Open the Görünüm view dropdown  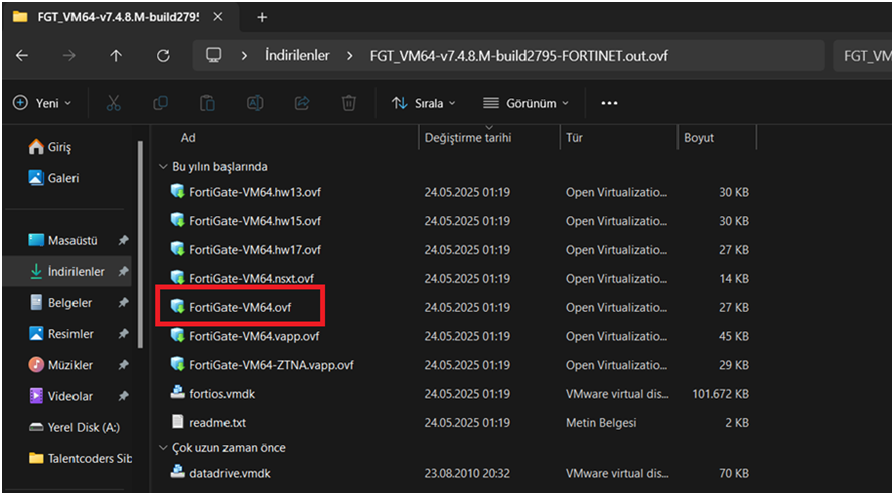tap(526, 103)
